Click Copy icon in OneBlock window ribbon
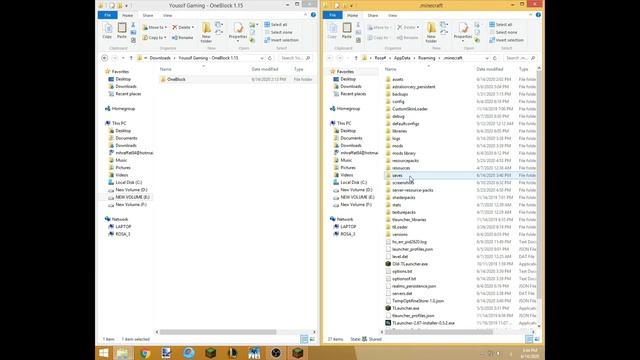 point(107,31)
